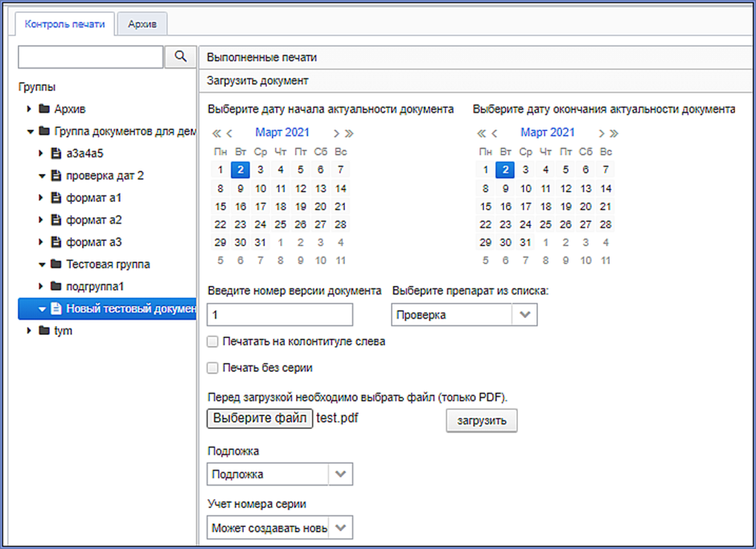Select day 28 in end-date calendar
Image resolution: width=756 pixels, height=549 pixels.
click(606, 225)
